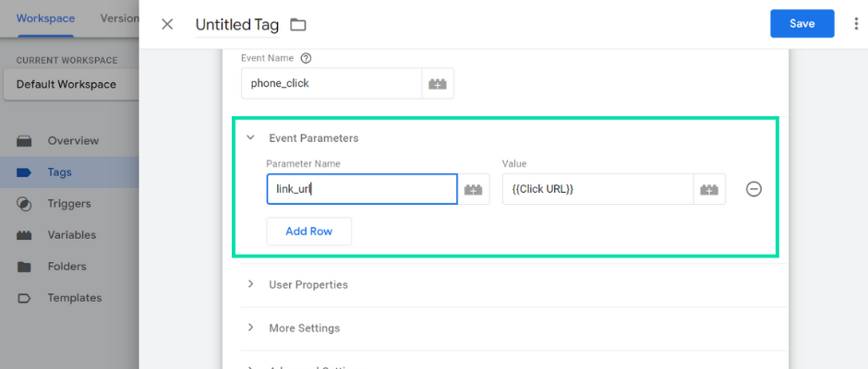Close the Untitled Tag editor panel
The height and width of the screenshot is (369, 868).
point(166,24)
